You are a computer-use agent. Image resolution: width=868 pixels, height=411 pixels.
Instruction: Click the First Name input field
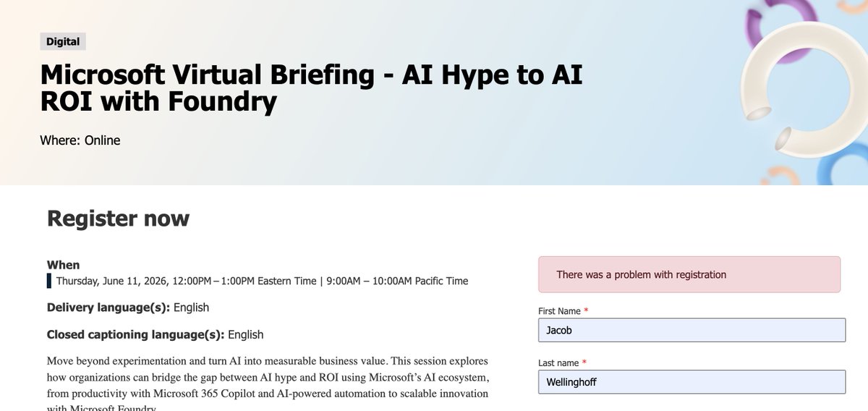click(x=692, y=330)
